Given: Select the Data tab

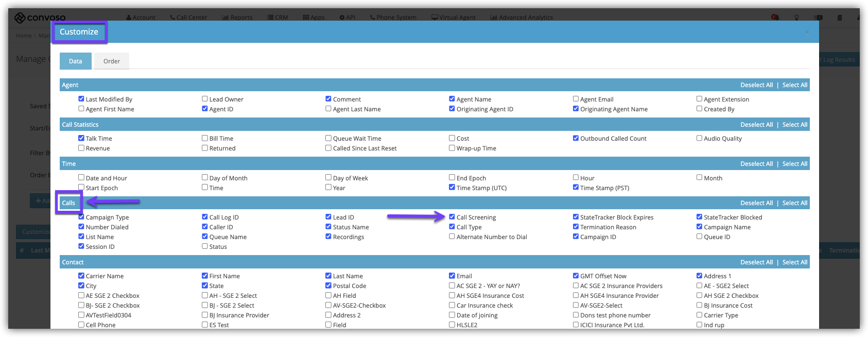Looking at the screenshot, I should point(76,61).
